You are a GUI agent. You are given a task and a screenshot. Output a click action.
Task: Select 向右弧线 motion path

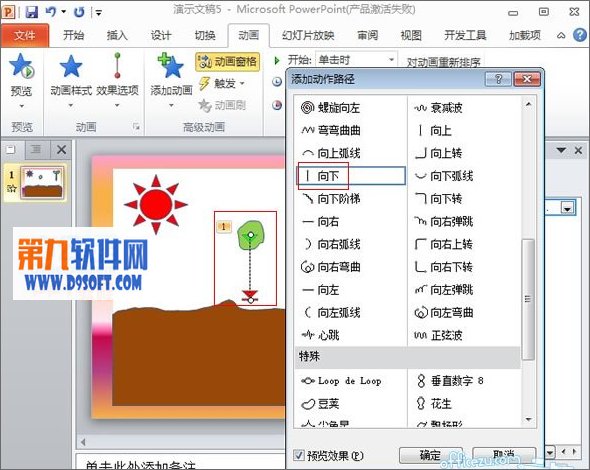coord(331,244)
